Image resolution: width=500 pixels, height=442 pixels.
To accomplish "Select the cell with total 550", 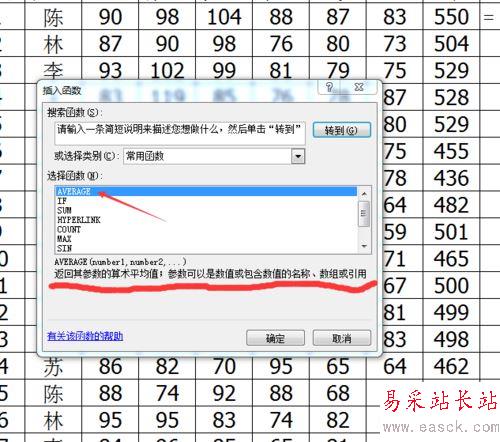I will click(x=451, y=17).
